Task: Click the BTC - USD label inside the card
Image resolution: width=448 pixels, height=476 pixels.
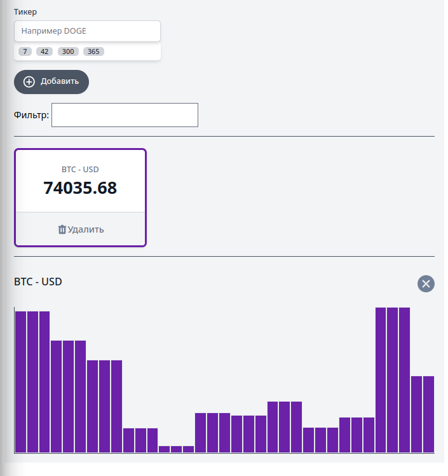Action: 80,169
